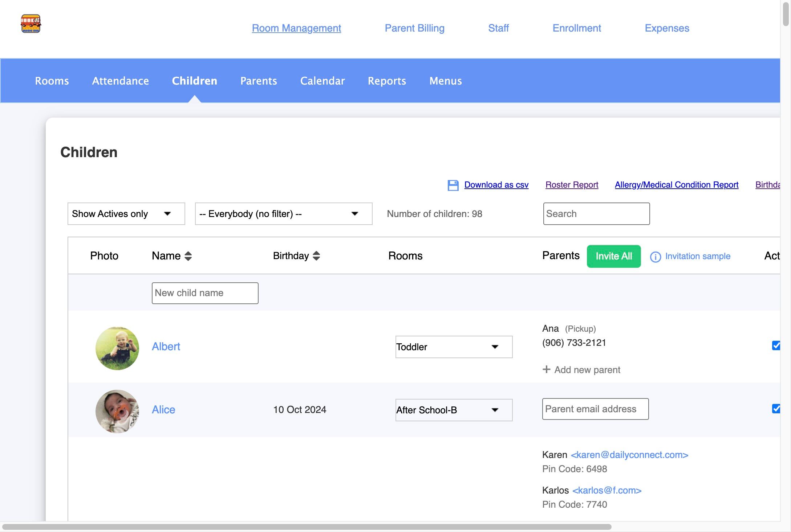Expand the Everybody (no filter) dropdown

coord(283,214)
